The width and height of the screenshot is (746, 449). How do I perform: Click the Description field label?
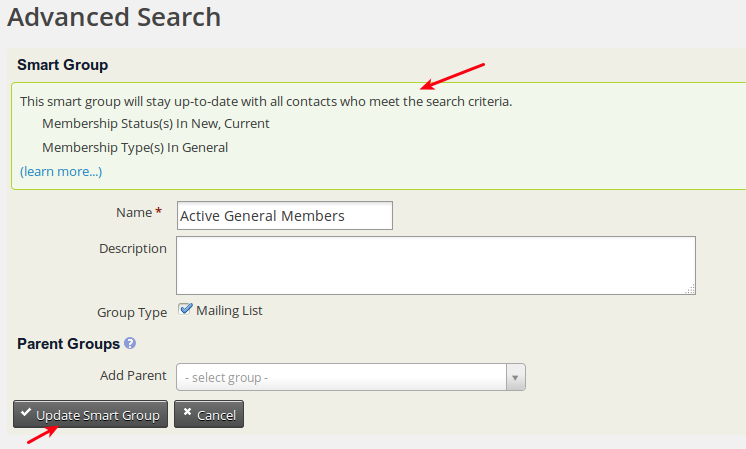point(133,249)
